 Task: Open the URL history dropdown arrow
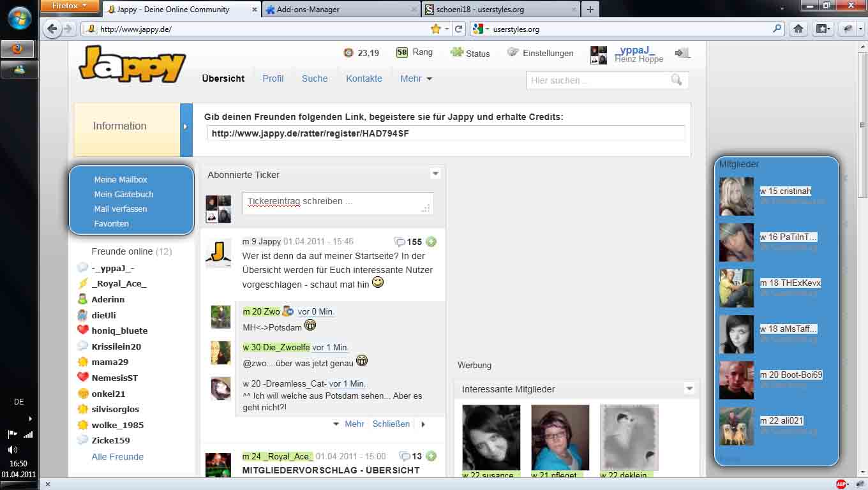(447, 29)
